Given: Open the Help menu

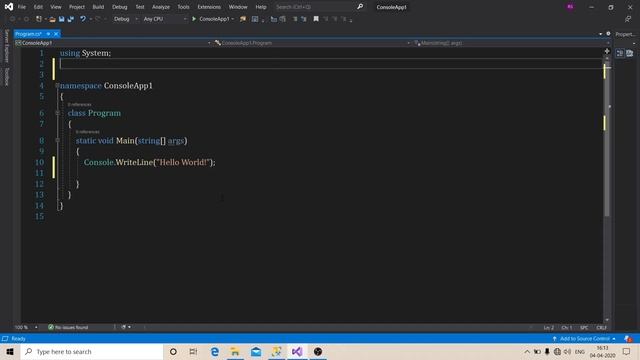Looking at the screenshot, I should tap(261, 7).
